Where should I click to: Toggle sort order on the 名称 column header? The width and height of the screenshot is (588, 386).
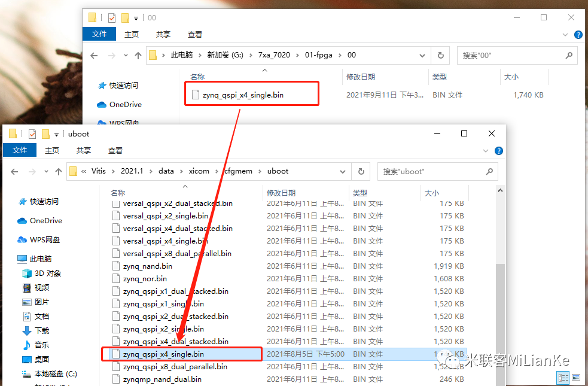118,192
